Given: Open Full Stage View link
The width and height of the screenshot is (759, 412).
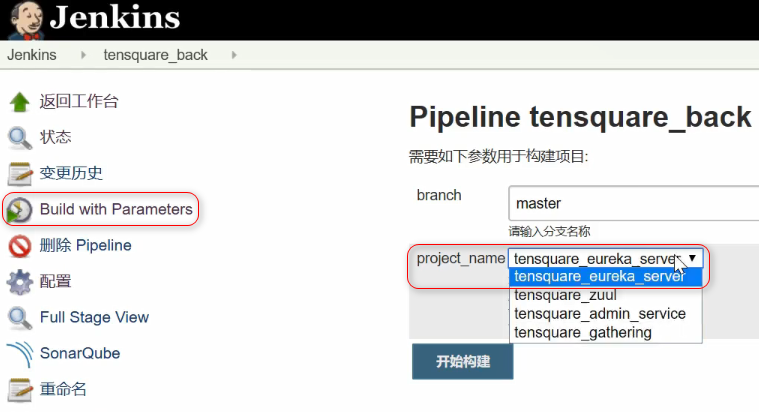Looking at the screenshot, I should click(94, 317).
